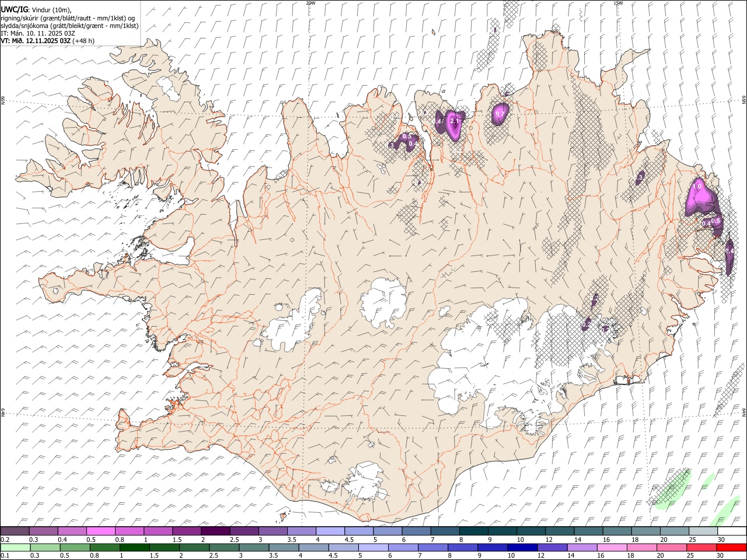Click the light lavender 4 swatch in upper legend
Viewport: 747px width, 560px height.
coord(330,531)
